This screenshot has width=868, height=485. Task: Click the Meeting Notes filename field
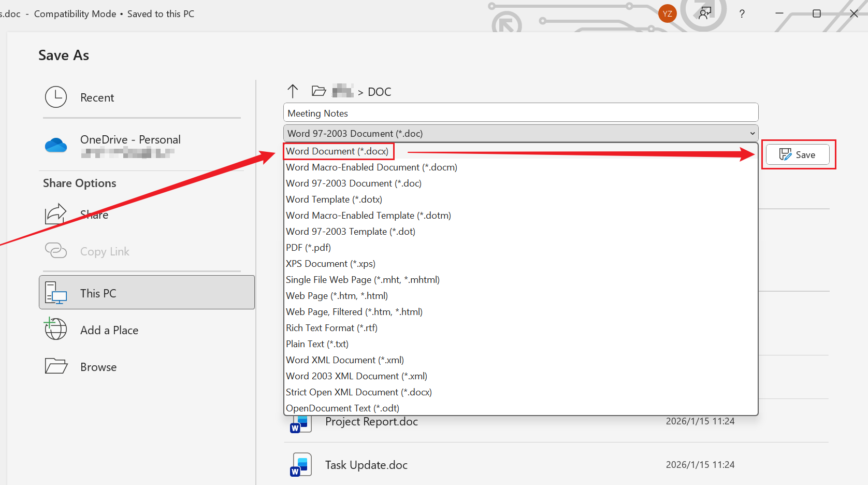[520, 112]
